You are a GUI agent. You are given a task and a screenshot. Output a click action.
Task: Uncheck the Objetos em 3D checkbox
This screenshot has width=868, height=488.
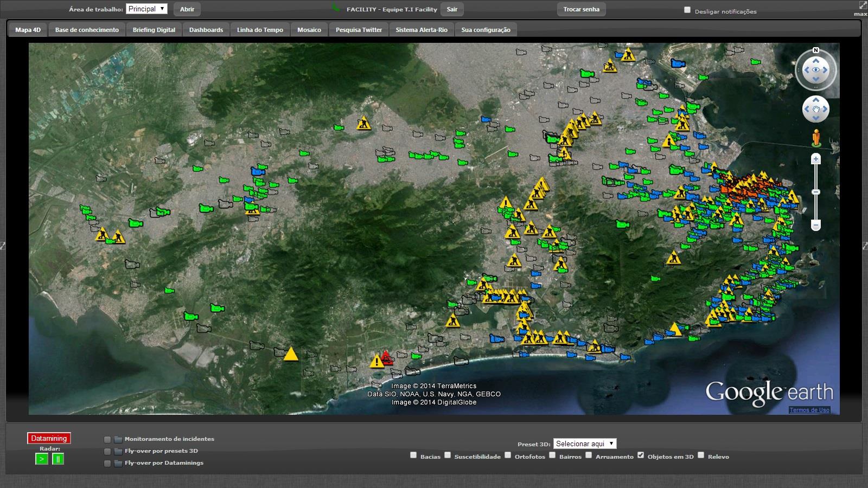pos(641,455)
